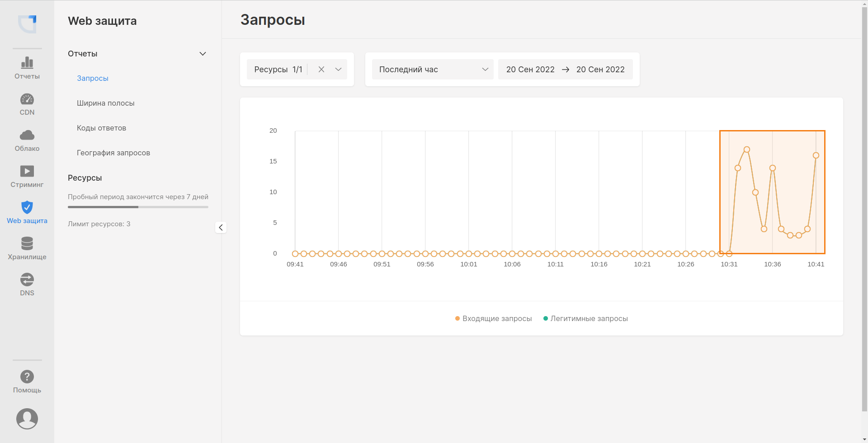868x443 pixels.
Task: Go to Облако cloud section
Action: click(x=27, y=140)
